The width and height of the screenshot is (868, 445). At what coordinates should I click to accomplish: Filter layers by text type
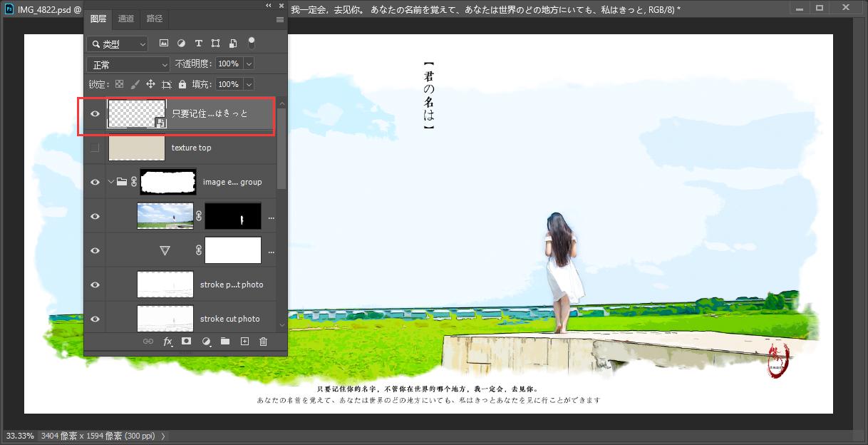click(198, 44)
